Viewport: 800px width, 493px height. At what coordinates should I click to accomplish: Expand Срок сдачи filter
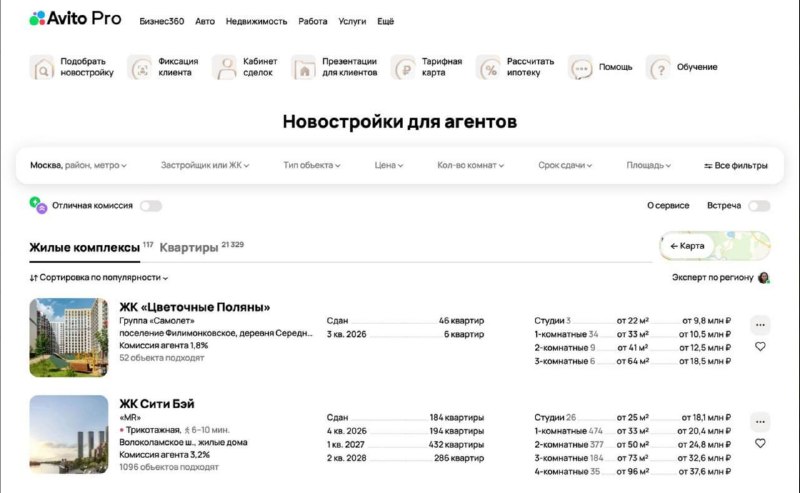click(x=565, y=165)
